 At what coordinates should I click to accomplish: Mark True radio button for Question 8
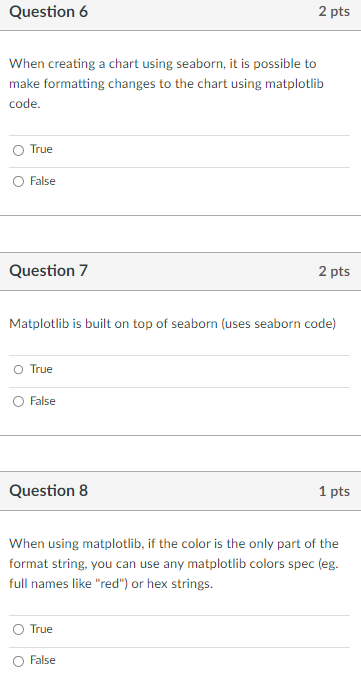(x=18, y=630)
